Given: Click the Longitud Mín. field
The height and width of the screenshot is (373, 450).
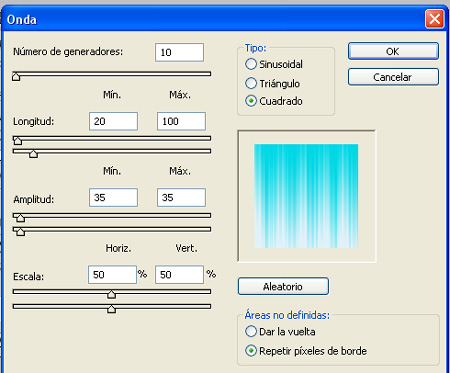Looking at the screenshot, I should (113, 121).
